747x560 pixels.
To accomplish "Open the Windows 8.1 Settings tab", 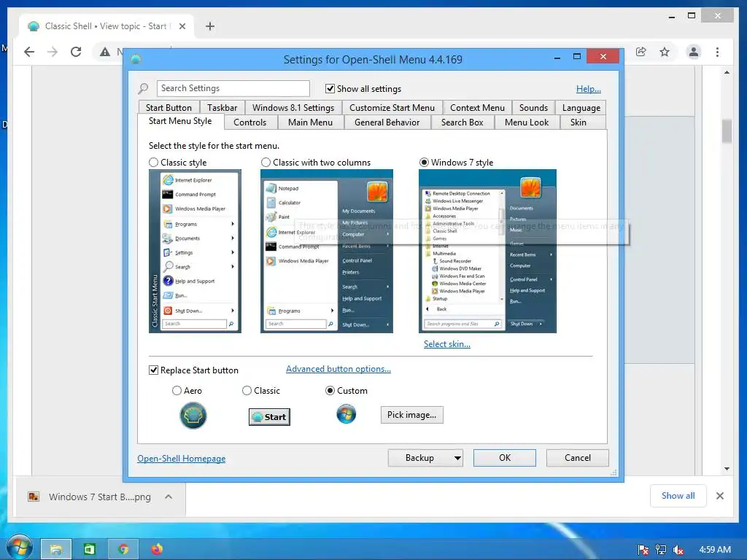I will [x=293, y=108].
